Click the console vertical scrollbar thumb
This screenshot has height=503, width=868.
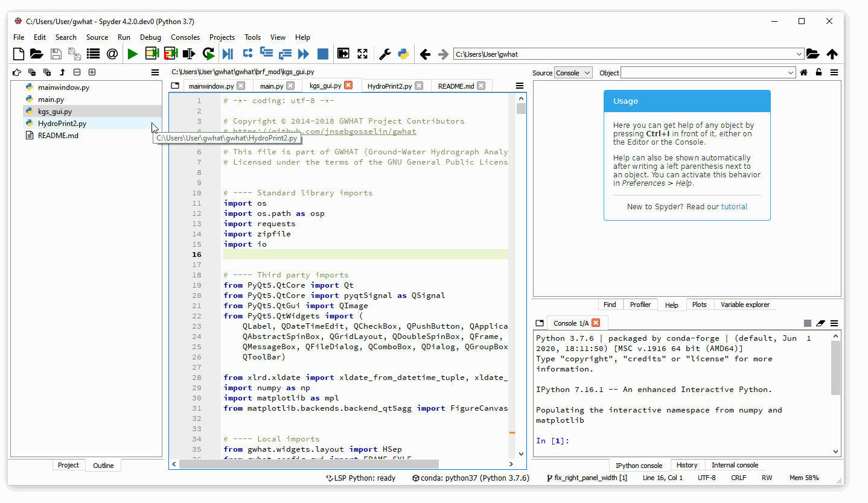(x=835, y=367)
